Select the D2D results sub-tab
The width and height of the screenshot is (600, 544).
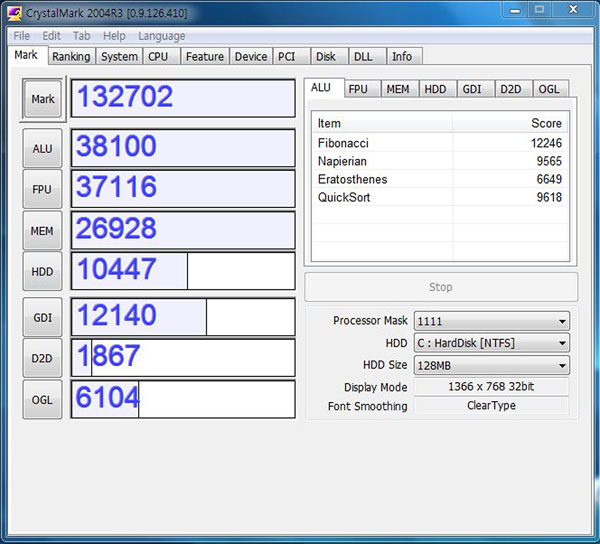(513, 89)
